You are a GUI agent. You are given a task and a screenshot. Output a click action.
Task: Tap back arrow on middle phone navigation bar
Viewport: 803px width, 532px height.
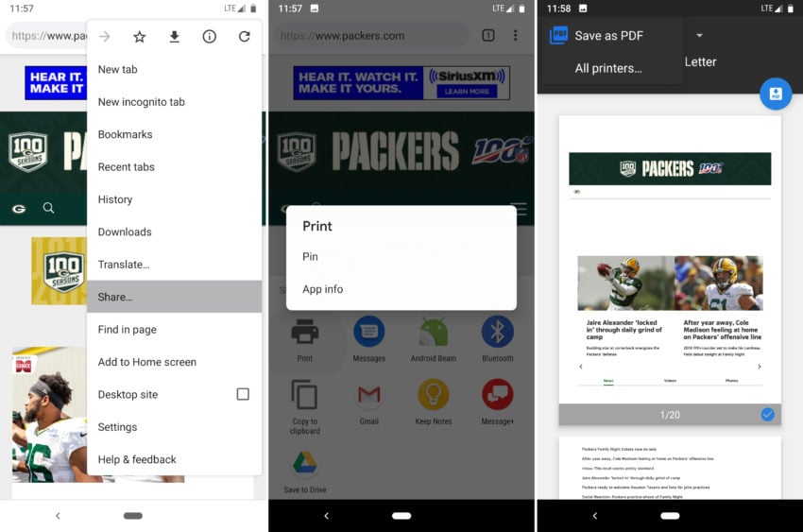[326, 516]
